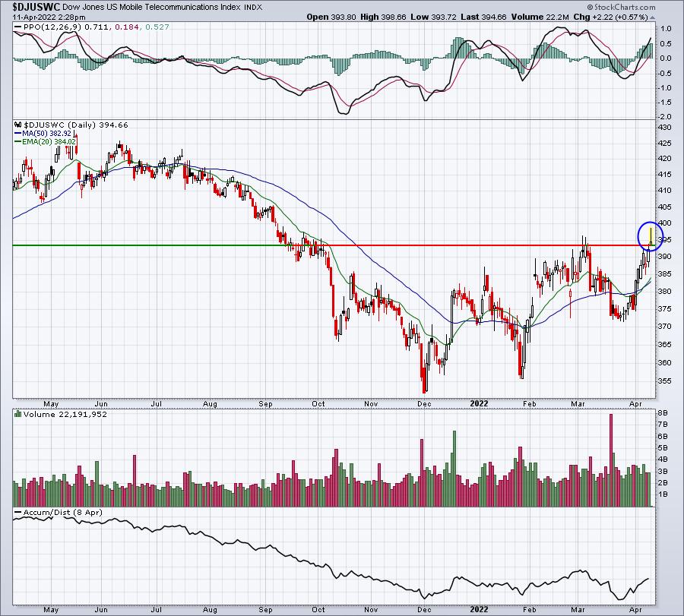The width and height of the screenshot is (684, 616).
Task: Click the copyright symbol before StockCharts.com
Action: pos(590,7)
